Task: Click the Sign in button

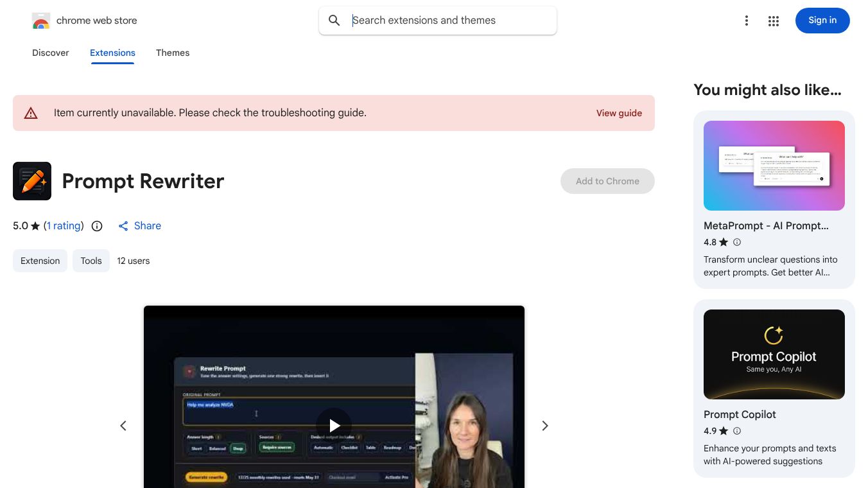Action: click(822, 21)
